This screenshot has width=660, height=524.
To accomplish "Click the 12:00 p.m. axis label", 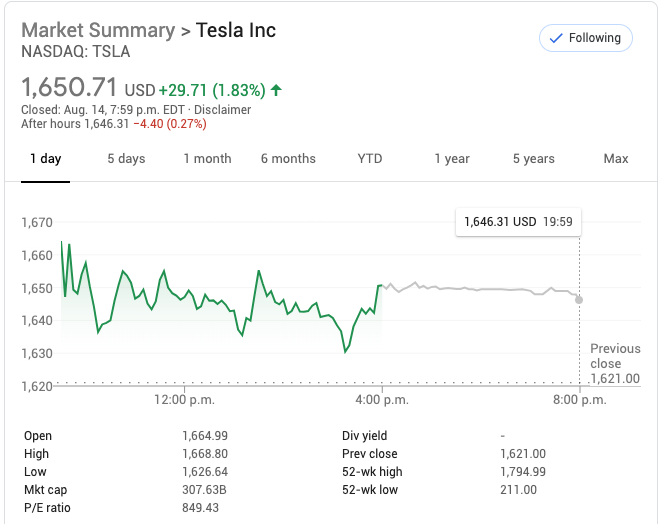I will pos(184,400).
